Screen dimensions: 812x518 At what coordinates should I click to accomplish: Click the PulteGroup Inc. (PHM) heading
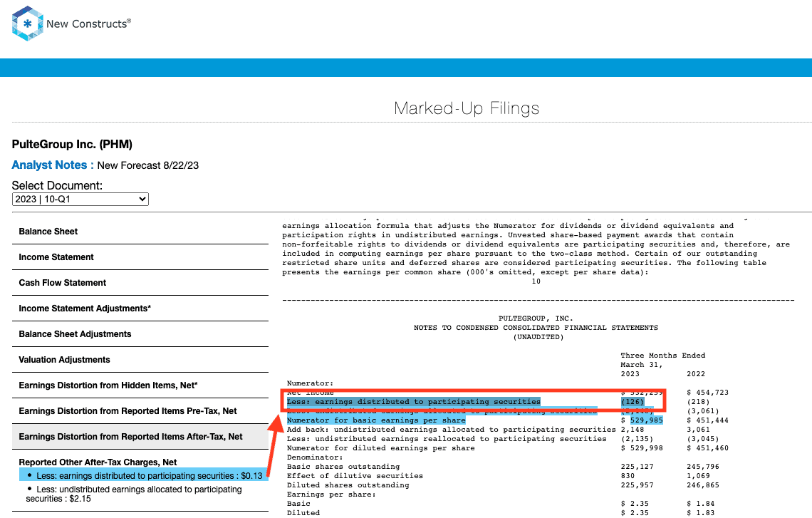[72, 145]
